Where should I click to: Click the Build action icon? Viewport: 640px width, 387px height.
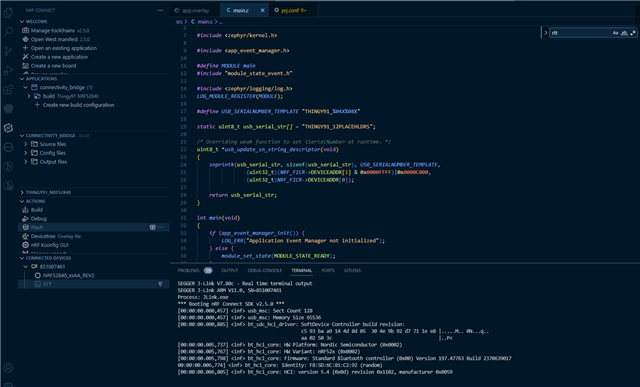[x=25, y=210]
